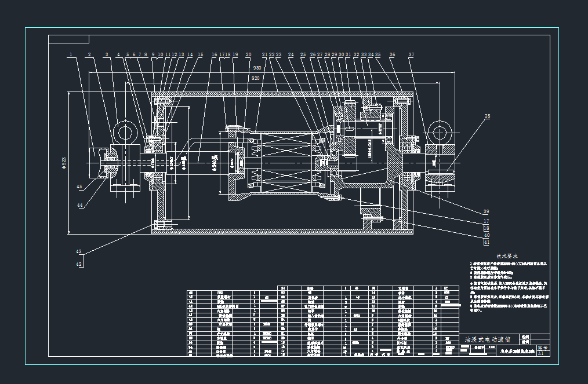Select part callout number 36
The width and height of the screenshot is (588, 384).
pos(392,55)
